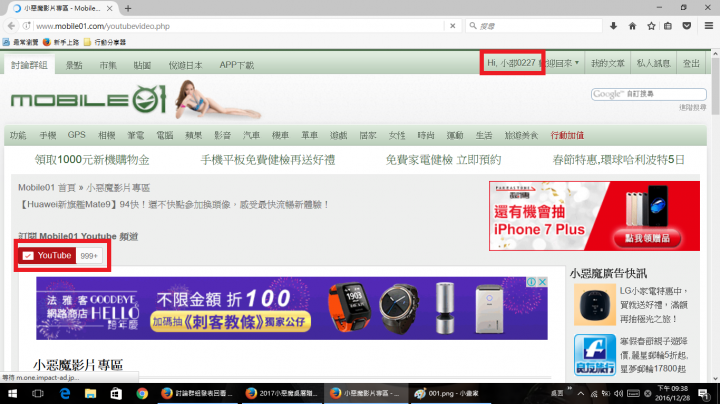
Task: Open the 新手上路 bookmark
Action: [x=61, y=42]
